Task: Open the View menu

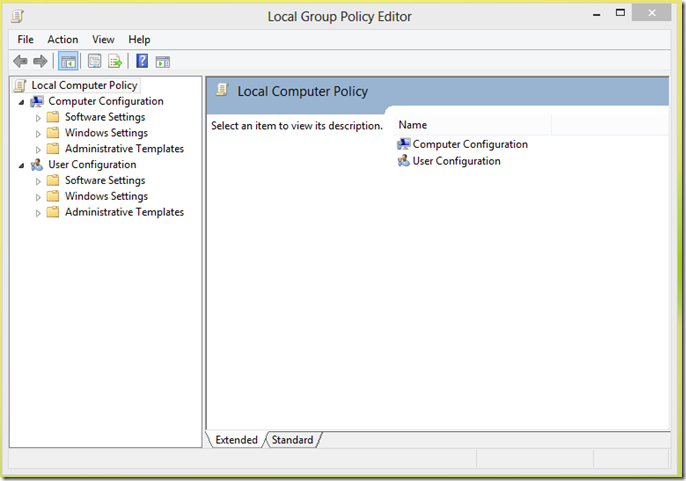Action: 103,39
